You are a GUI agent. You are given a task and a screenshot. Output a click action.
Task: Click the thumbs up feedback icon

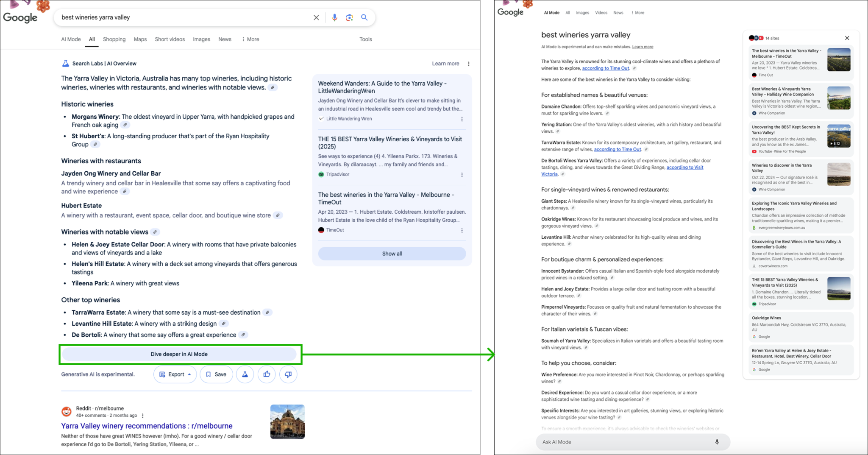(267, 374)
